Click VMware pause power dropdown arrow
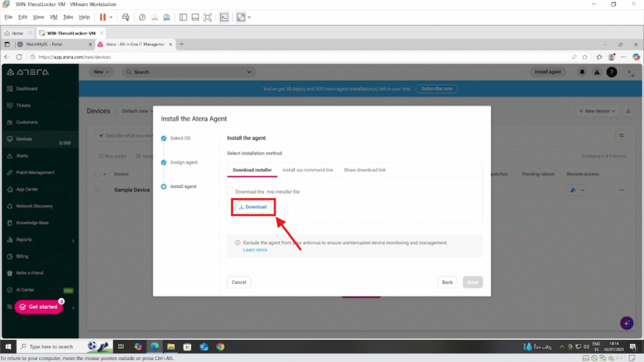This screenshot has width=644, height=362. [x=111, y=17]
